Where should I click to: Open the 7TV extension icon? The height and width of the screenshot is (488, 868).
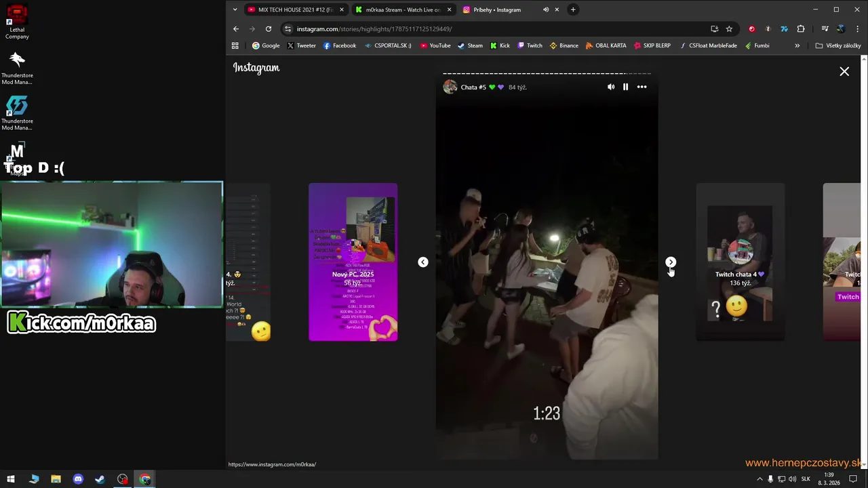(x=784, y=28)
